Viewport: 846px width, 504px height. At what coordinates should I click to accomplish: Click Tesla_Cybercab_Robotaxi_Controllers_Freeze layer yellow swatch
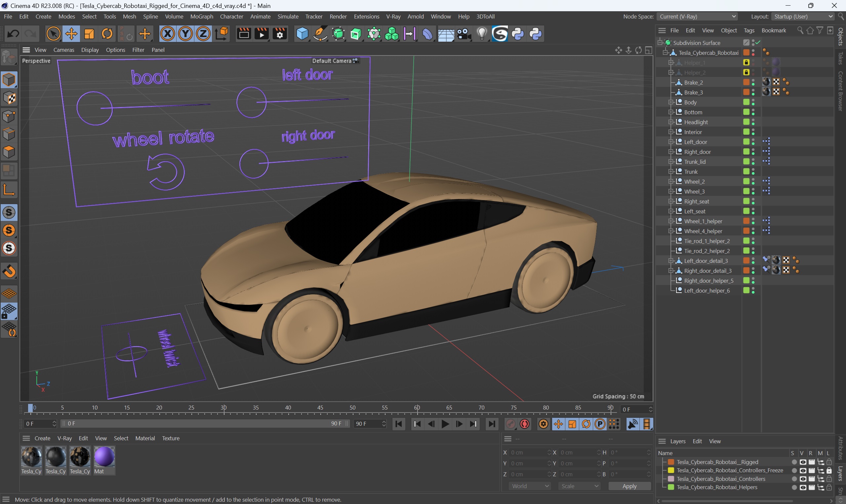(x=671, y=470)
